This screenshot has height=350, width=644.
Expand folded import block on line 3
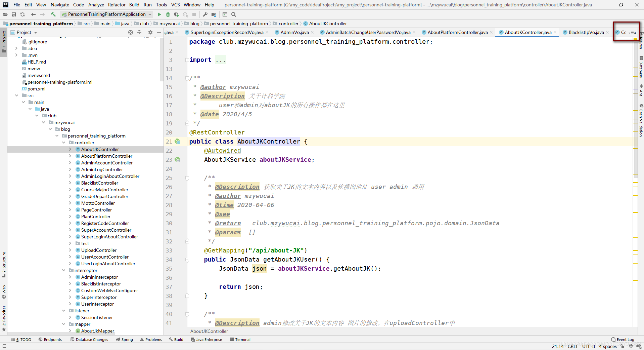[x=187, y=60]
